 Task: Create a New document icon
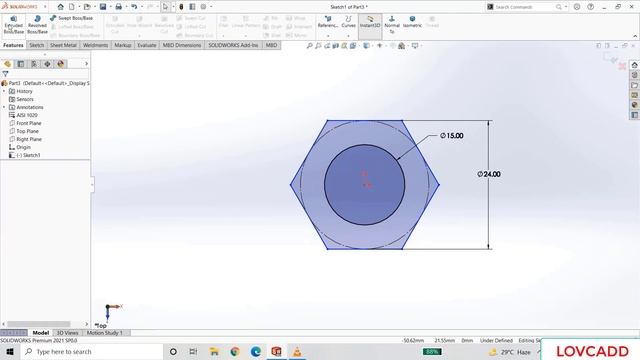coord(71,7)
